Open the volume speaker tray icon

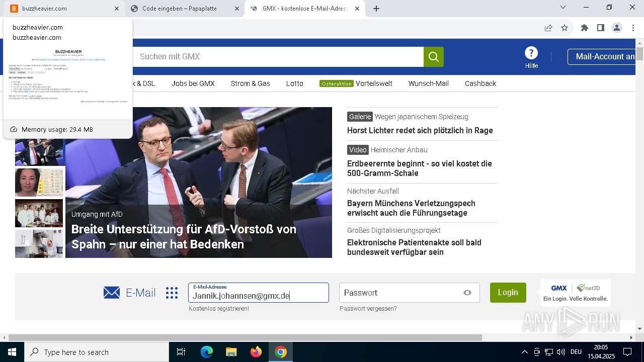coord(561,352)
